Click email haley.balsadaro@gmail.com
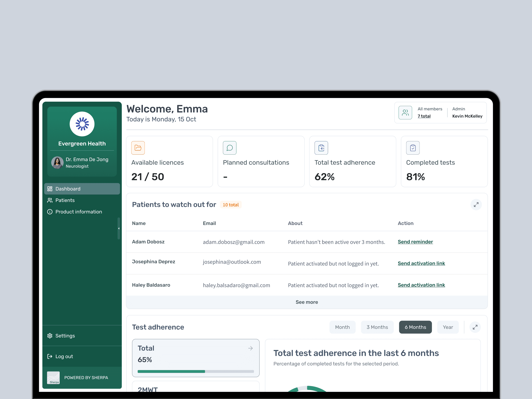532x399 pixels. pyautogui.click(x=236, y=285)
